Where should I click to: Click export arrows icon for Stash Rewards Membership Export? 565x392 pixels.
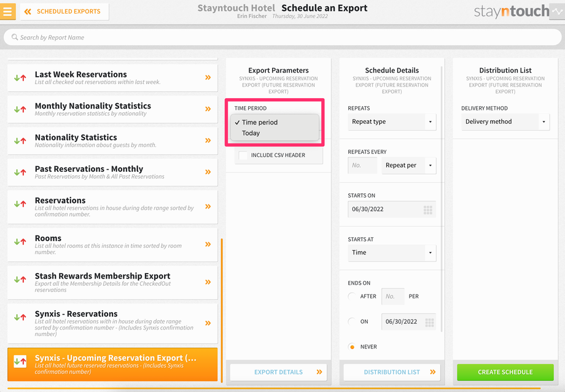[x=20, y=279]
